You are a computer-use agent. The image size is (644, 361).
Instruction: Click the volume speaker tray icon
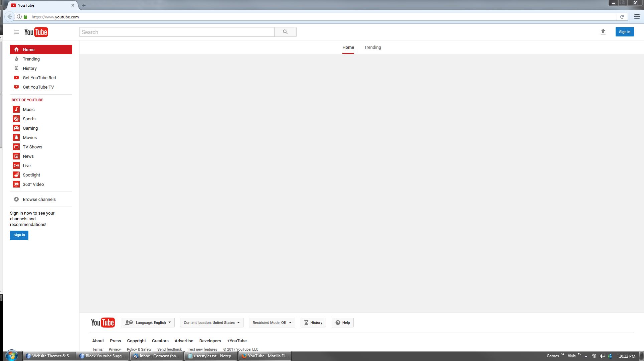click(x=602, y=356)
